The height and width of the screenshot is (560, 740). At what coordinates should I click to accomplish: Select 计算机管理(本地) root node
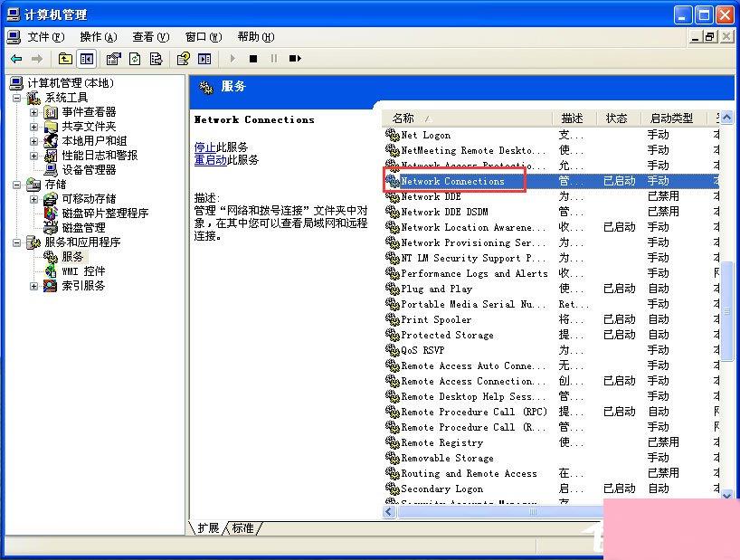click(x=71, y=83)
